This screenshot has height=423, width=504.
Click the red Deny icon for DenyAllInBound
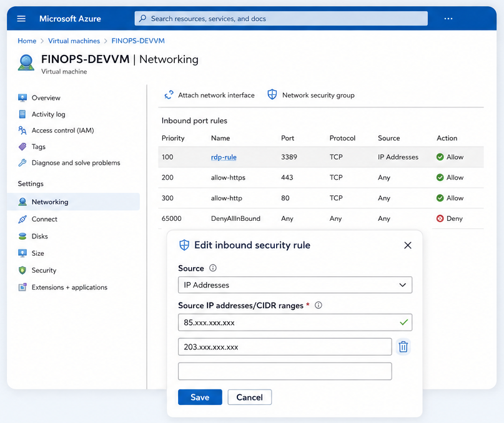tap(440, 218)
